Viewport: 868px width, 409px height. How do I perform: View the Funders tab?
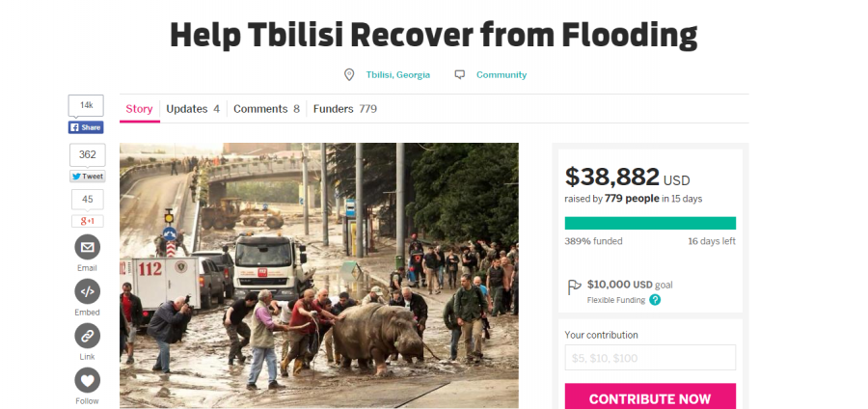coord(345,109)
